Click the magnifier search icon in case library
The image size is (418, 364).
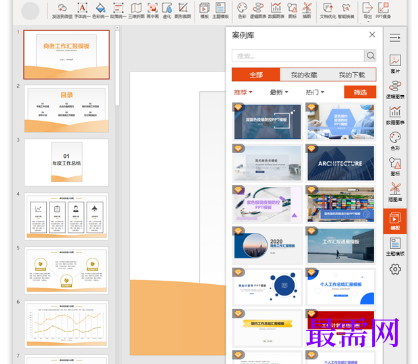click(371, 56)
